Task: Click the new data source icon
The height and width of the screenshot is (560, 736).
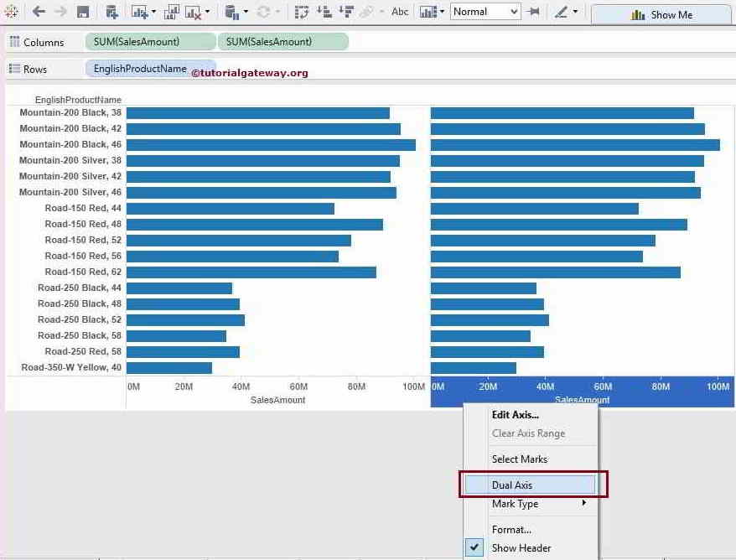Action: click(111, 12)
